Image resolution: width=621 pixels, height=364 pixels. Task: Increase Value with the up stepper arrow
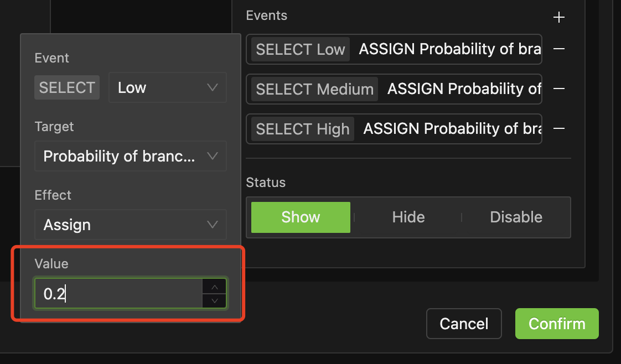click(x=214, y=287)
